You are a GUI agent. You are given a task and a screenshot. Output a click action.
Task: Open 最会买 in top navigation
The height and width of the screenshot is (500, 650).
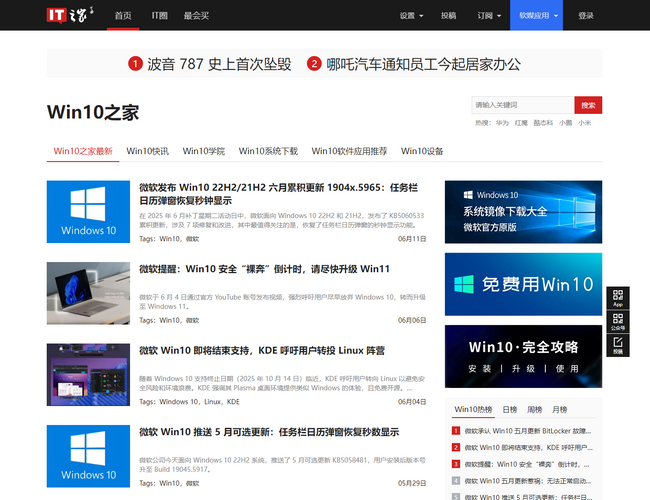pos(196,15)
